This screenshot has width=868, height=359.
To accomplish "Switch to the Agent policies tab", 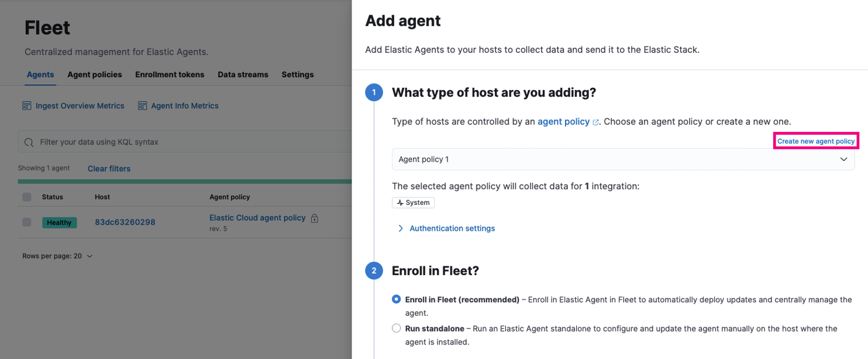I will point(95,74).
